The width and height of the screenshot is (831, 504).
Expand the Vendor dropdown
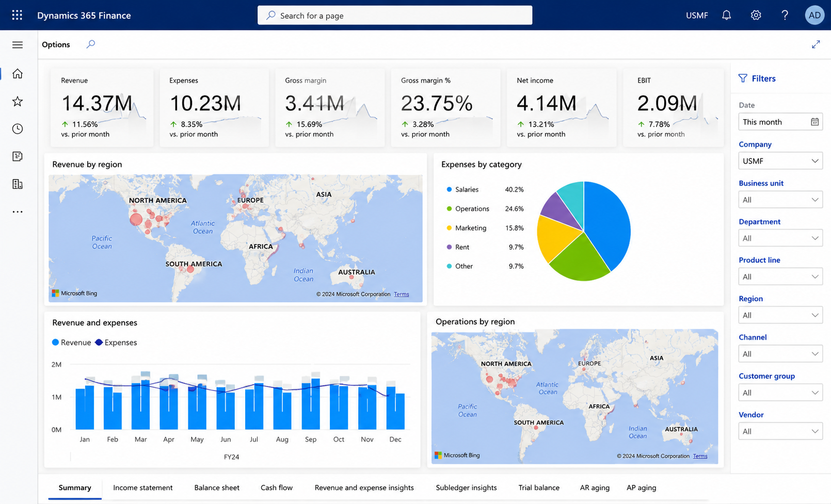click(780, 431)
